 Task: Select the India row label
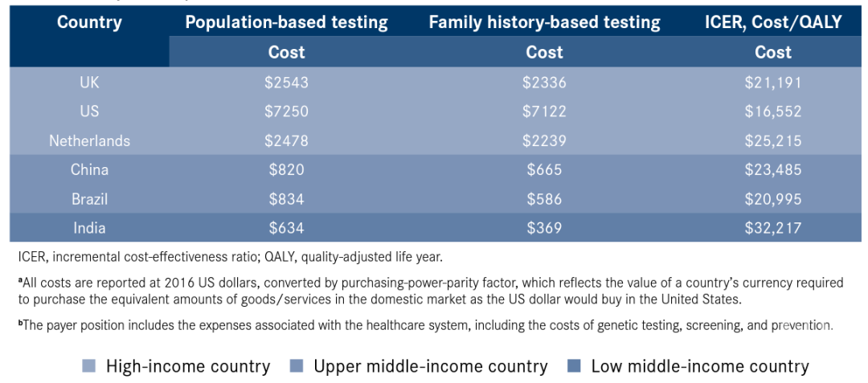89,228
